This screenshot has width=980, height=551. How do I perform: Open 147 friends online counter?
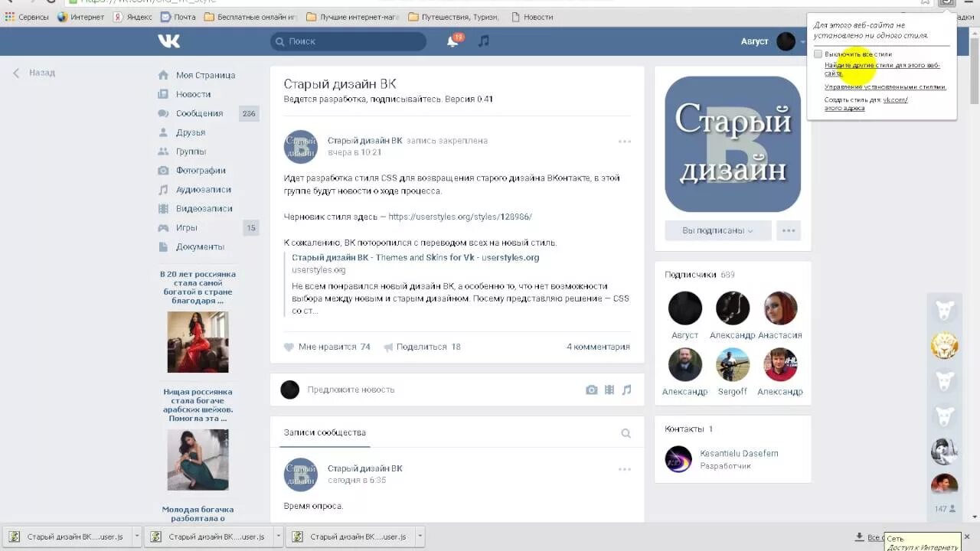click(x=945, y=508)
